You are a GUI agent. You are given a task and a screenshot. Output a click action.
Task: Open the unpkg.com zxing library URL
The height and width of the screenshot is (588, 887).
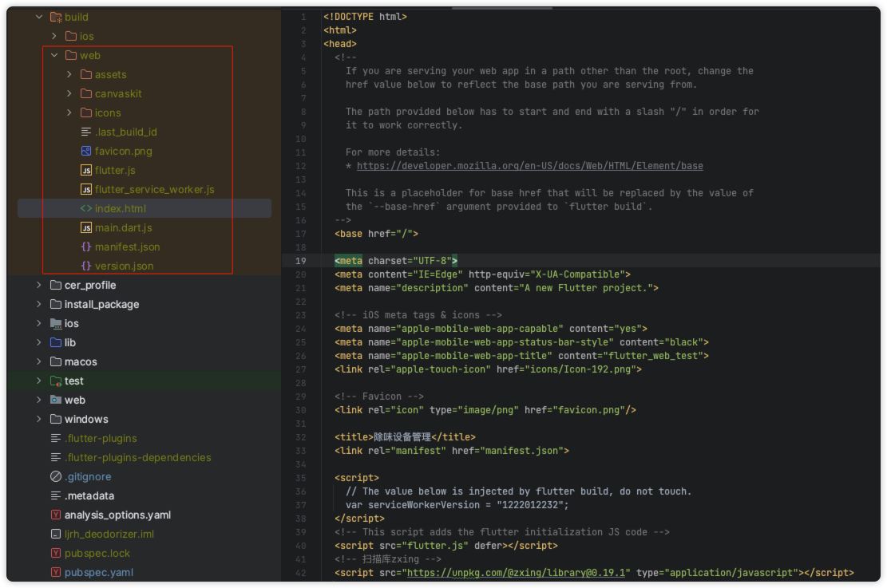point(519,573)
